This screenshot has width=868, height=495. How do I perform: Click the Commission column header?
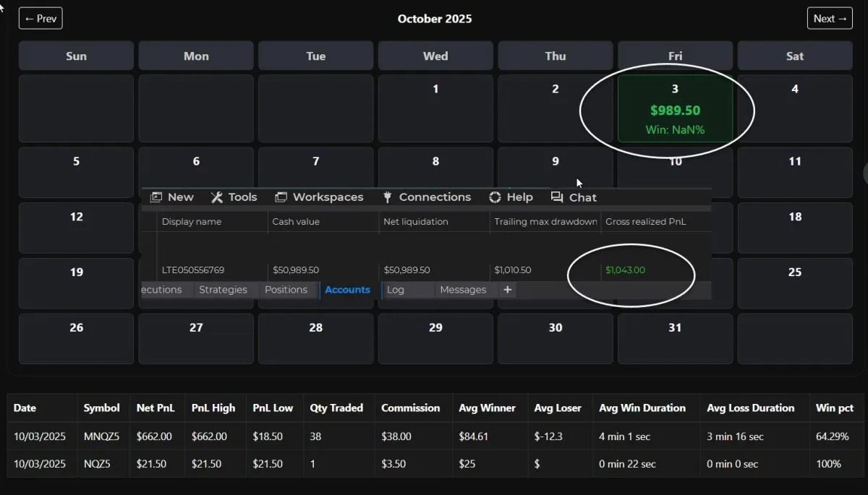(411, 408)
